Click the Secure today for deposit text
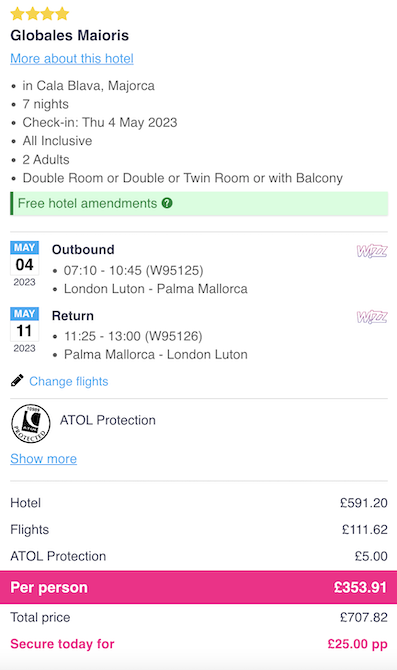Image resolution: width=397 pixels, height=670 pixels. [62, 644]
